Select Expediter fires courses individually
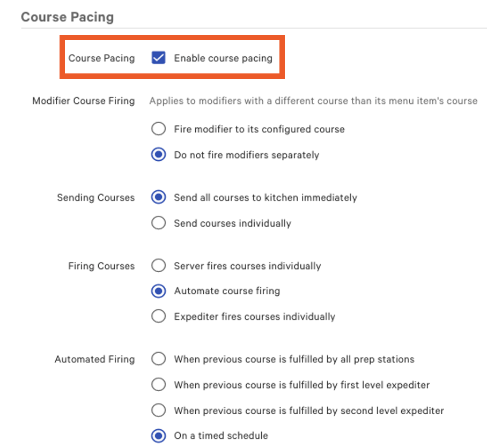 point(159,316)
